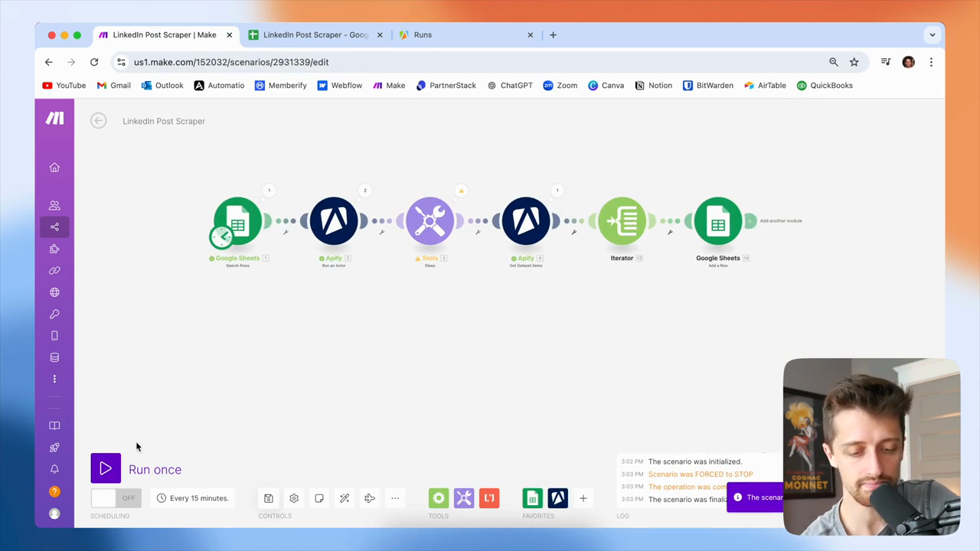980x551 pixels.
Task: Click the Make logo in the sidebar
Action: (x=54, y=118)
